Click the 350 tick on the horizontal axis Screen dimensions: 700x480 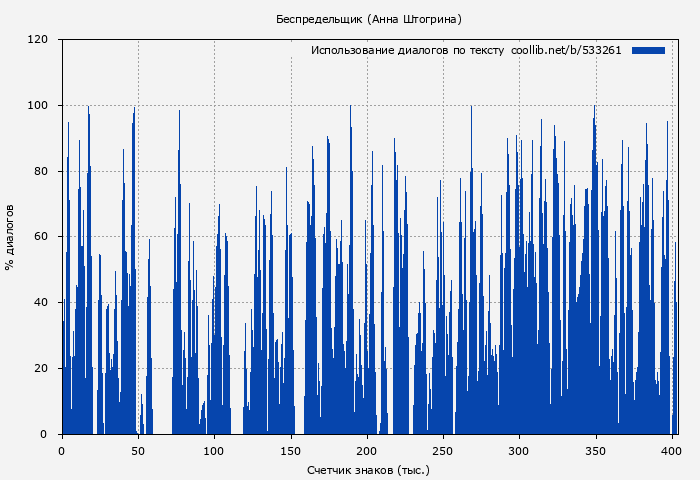[x=594, y=451]
